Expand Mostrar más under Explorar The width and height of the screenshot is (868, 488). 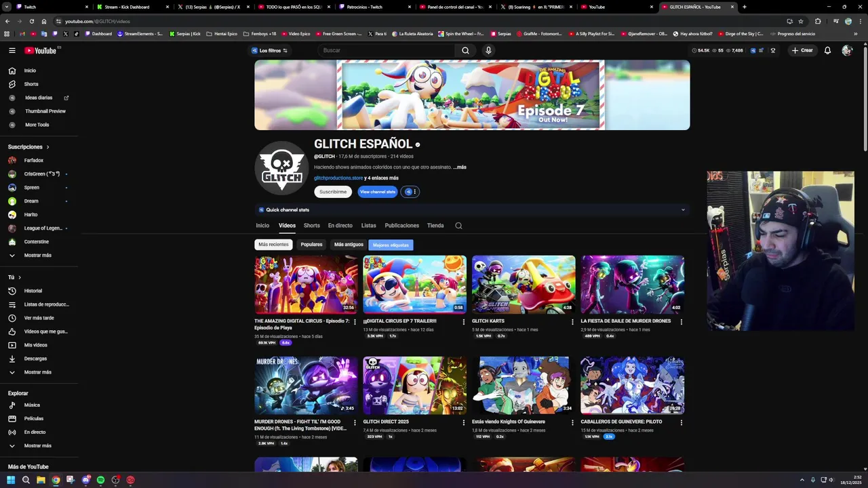pyautogui.click(x=39, y=446)
